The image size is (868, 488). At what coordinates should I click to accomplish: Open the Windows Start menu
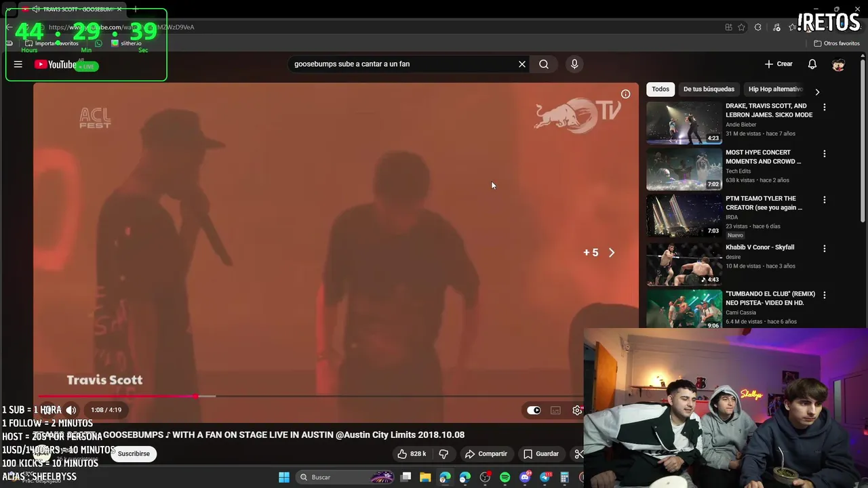(284, 477)
